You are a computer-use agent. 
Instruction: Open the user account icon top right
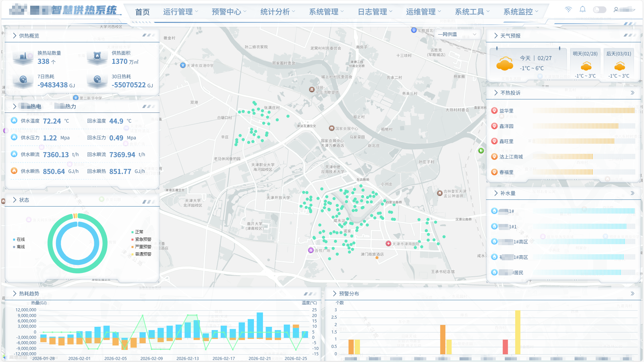click(616, 9)
